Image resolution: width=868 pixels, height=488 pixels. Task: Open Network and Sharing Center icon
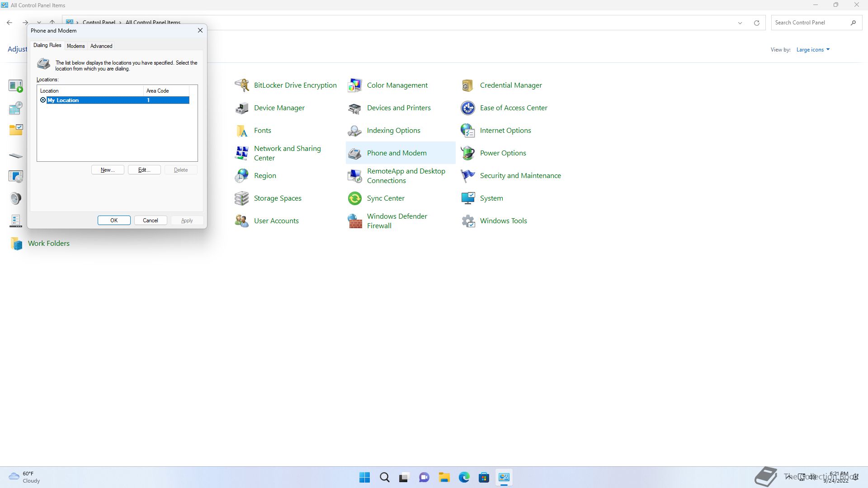[242, 153]
